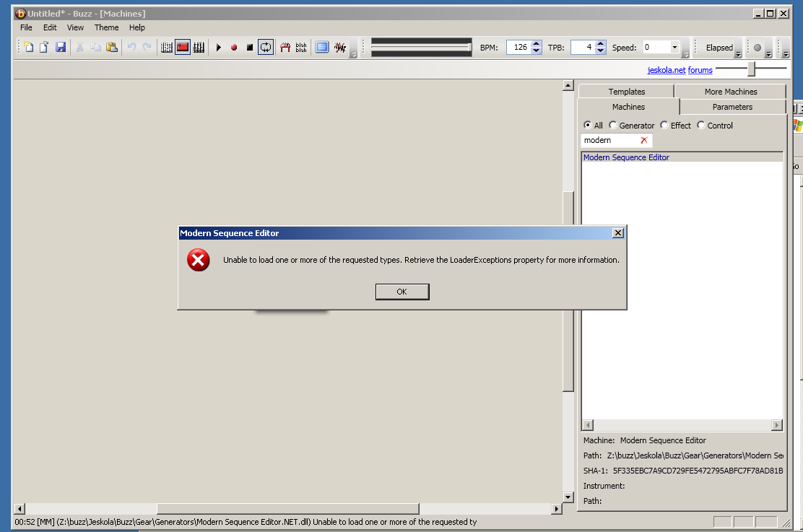Switch to the Templates tab
The height and width of the screenshot is (532, 803).
pos(626,92)
